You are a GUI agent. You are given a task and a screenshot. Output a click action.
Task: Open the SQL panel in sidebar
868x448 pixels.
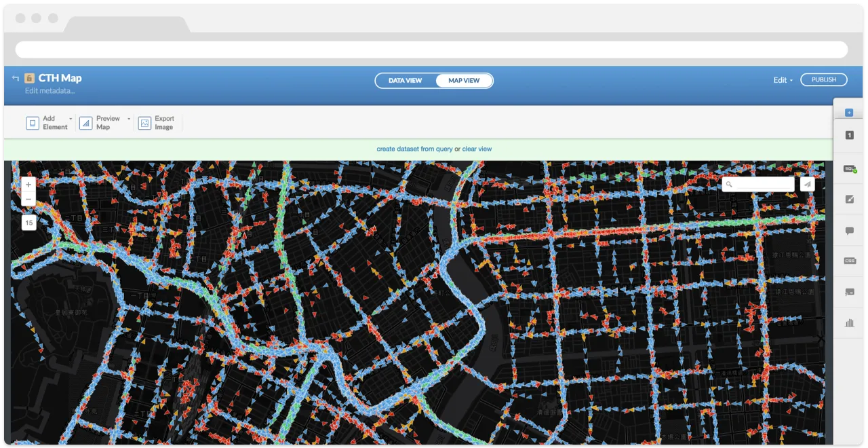[x=849, y=168]
